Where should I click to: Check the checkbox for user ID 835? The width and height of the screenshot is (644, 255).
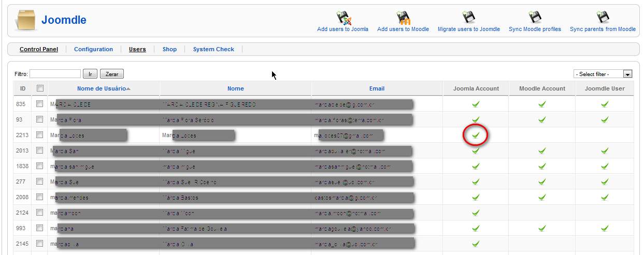pyautogui.click(x=40, y=104)
